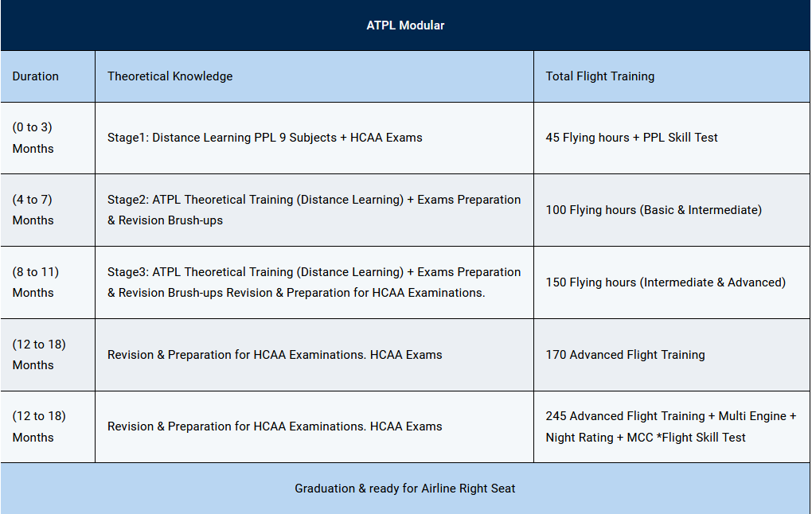The height and width of the screenshot is (514, 812).
Task: Click the 245 Advanced Flight Training cell
Action: [x=670, y=426]
